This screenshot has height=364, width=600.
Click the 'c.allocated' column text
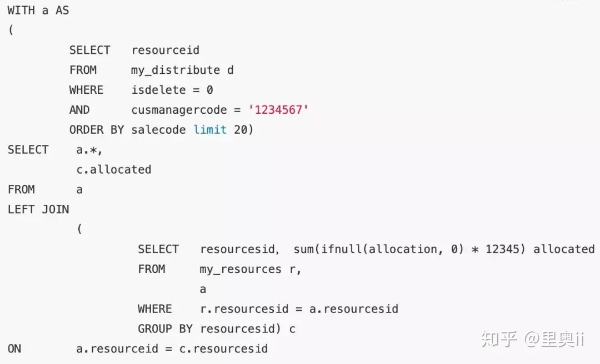[x=114, y=169]
